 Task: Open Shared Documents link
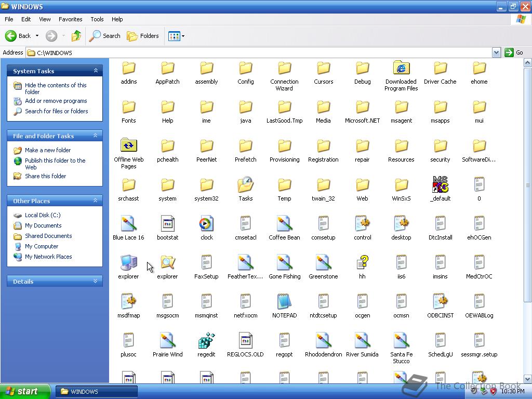[x=48, y=236]
